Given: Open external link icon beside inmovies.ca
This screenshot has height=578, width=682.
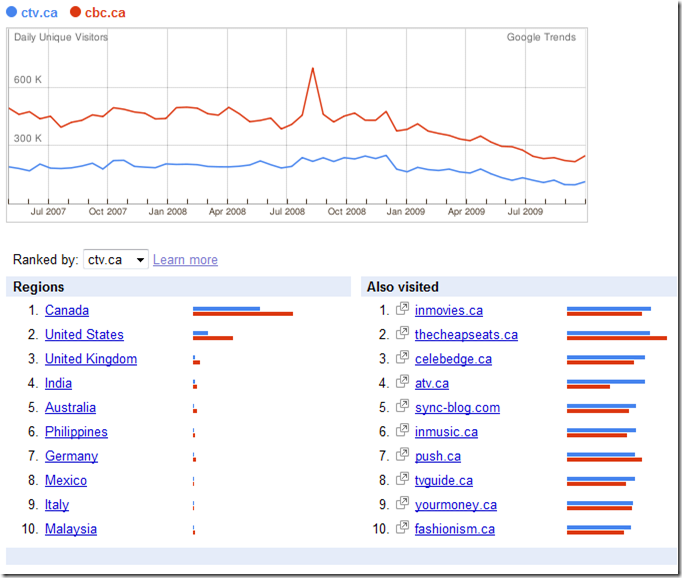Looking at the screenshot, I should [402, 309].
